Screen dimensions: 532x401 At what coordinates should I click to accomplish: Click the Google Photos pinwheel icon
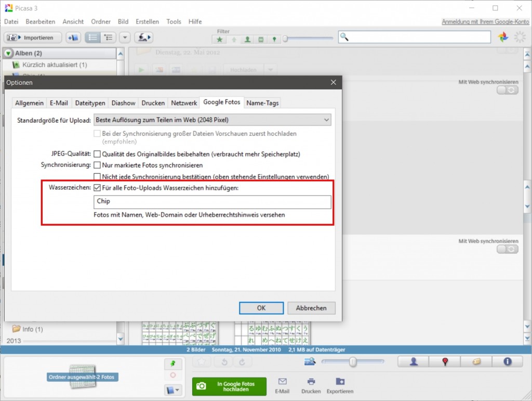[x=502, y=37]
